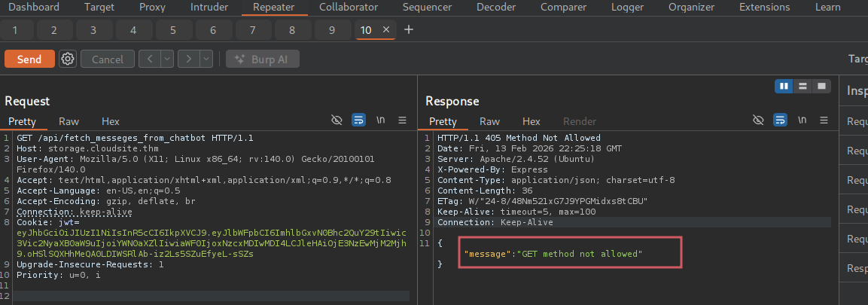Switch Request view to Raw
868x305 pixels.
(69, 121)
